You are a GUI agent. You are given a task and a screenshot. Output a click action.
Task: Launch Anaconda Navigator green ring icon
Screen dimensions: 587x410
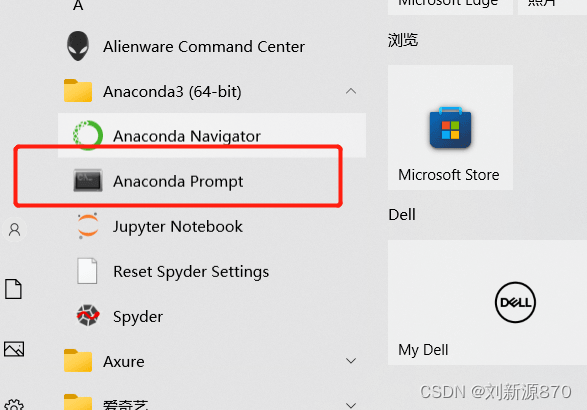[x=88, y=135]
